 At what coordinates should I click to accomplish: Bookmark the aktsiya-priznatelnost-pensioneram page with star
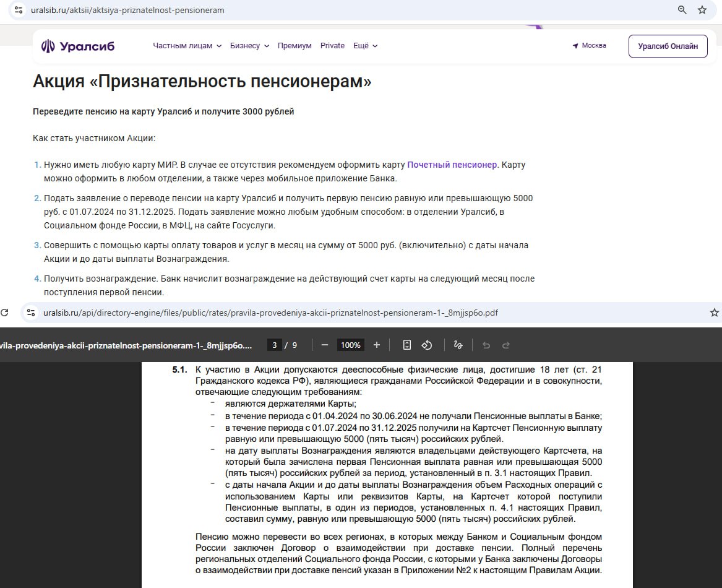tap(702, 10)
